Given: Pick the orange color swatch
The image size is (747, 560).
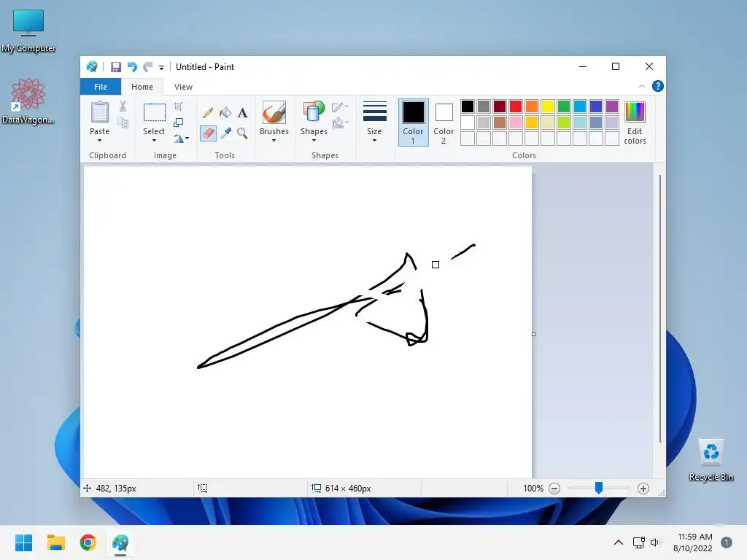Looking at the screenshot, I should coord(532,106).
